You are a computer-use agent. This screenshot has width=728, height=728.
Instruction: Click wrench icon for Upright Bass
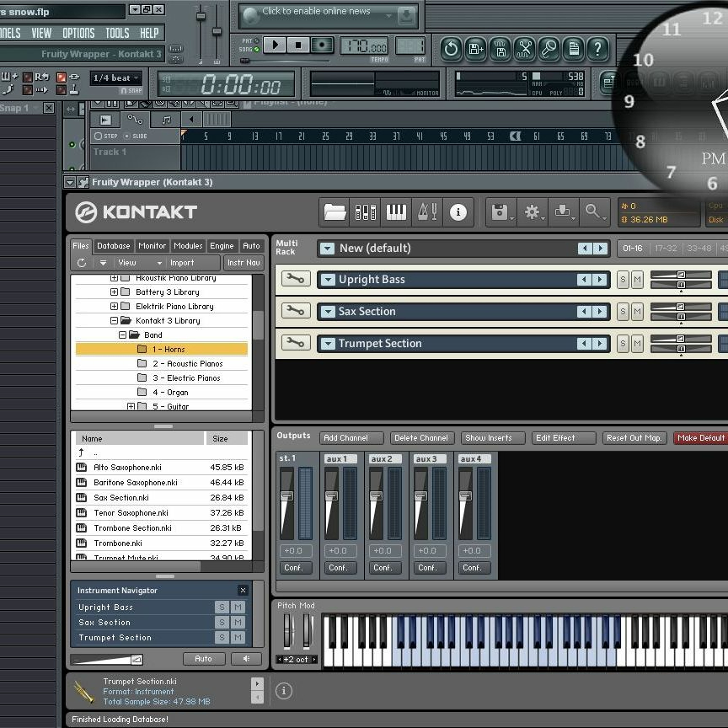click(296, 279)
